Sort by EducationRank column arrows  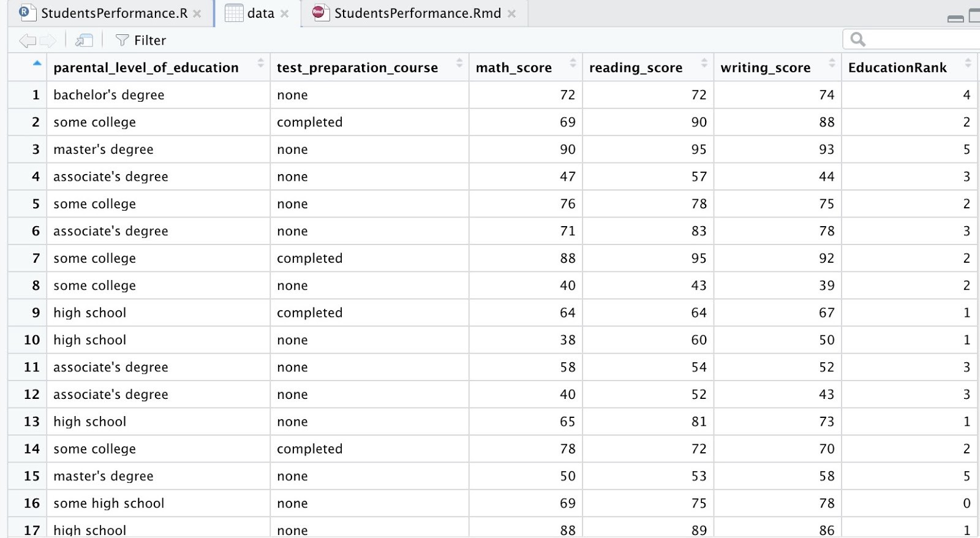[968, 63]
